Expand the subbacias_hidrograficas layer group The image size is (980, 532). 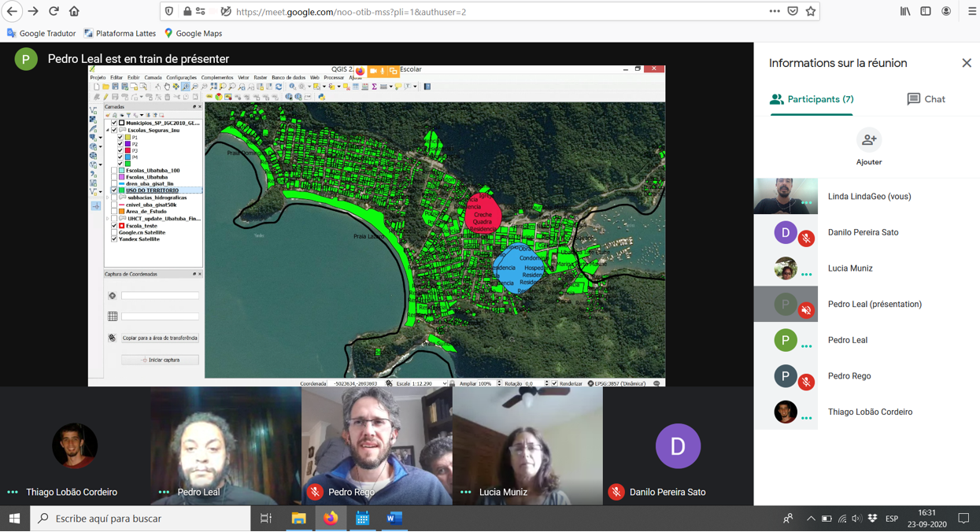point(108,198)
